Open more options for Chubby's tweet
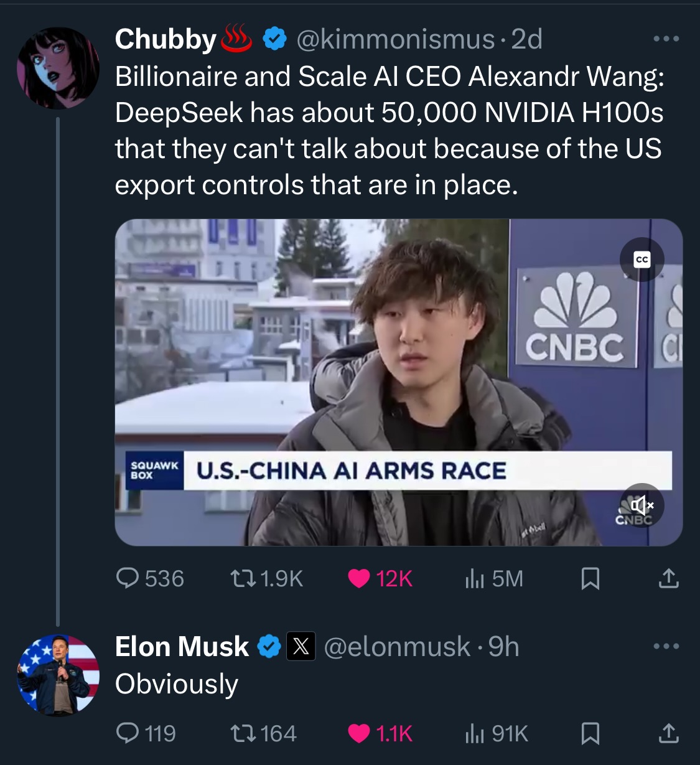 666,39
